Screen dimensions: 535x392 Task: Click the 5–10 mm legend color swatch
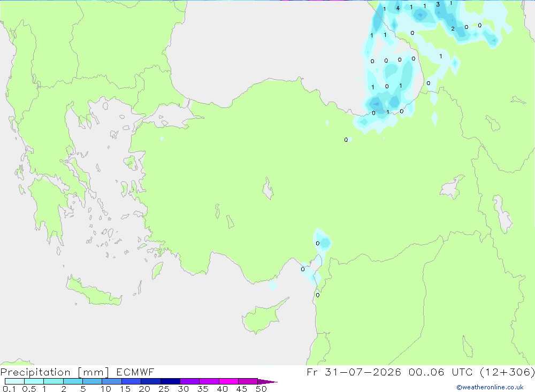(x=93, y=381)
